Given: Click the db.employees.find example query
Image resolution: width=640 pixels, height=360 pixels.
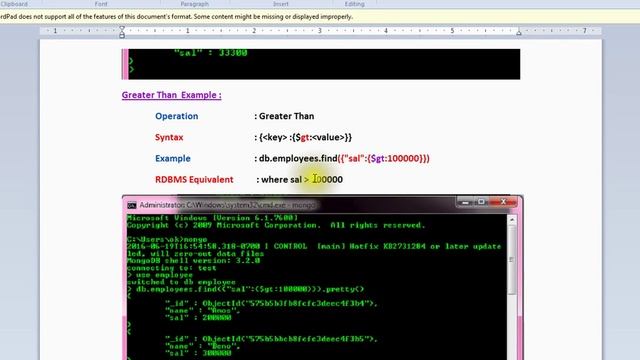Looking at the screenshot, I should pos(342,158).
